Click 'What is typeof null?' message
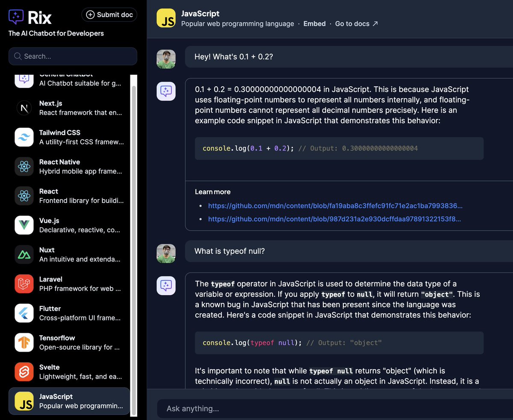This screenshot has height=420, width=513. tap(230, 251)
